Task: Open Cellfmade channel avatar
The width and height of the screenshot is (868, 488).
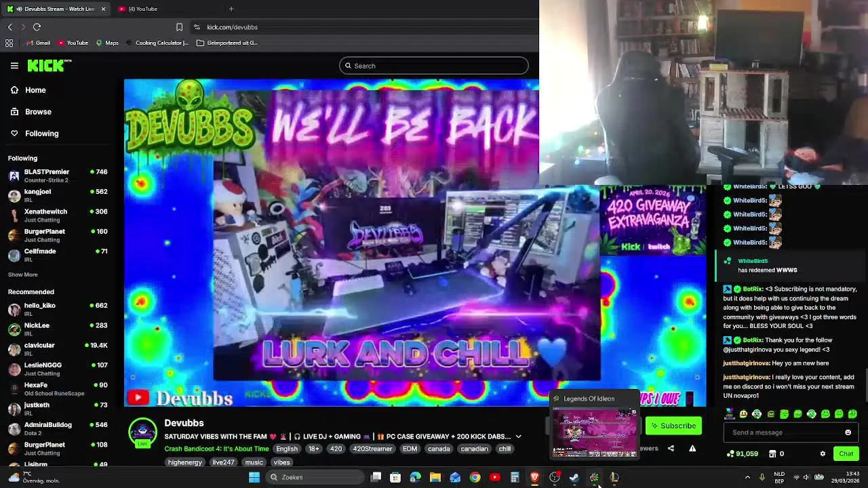Action: 14,255
